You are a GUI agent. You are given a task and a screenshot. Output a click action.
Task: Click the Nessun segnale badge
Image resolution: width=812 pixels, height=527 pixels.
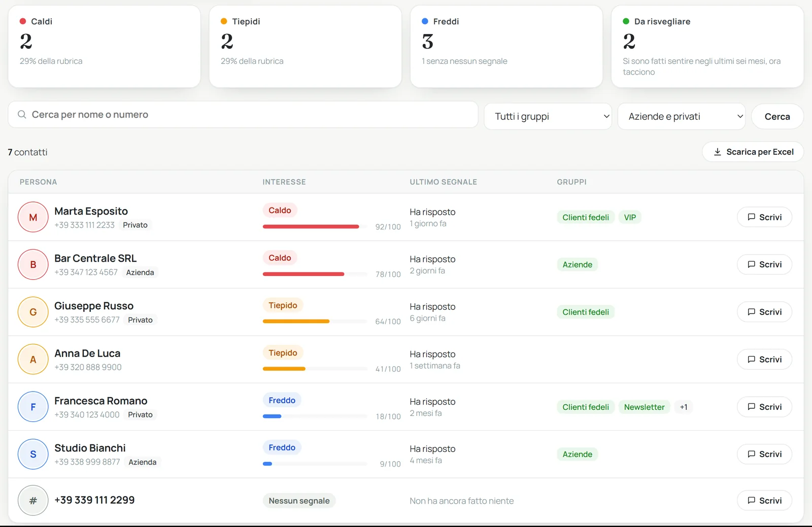(299, 501)
